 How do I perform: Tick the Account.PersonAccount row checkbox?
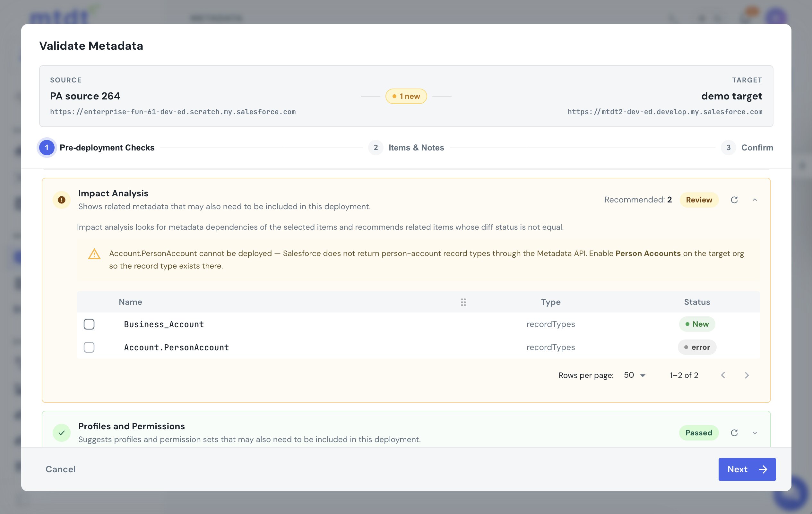(89, 347)
